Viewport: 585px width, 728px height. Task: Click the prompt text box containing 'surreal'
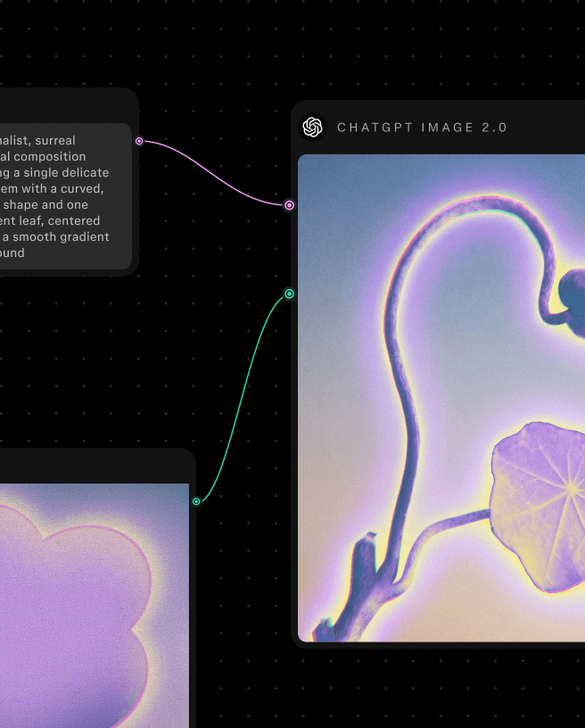pos(66,196)
